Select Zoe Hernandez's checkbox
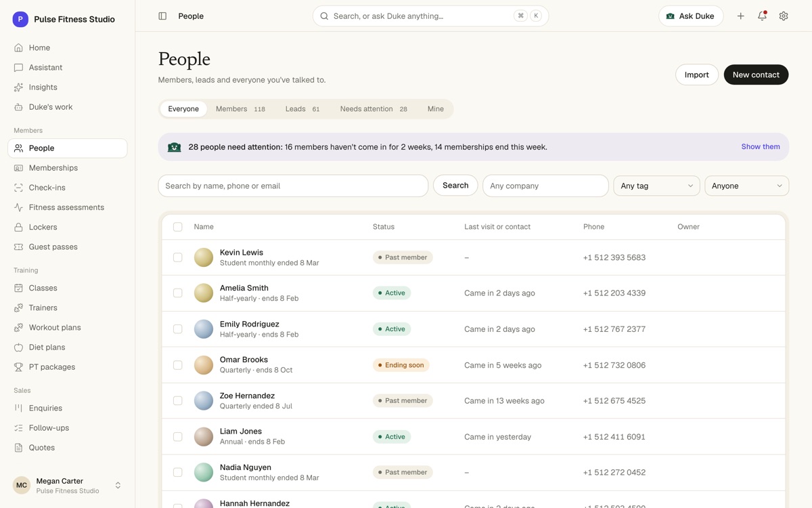Image resolution: width=812 pixels, height=508 pixels. (x=178, y=401)
